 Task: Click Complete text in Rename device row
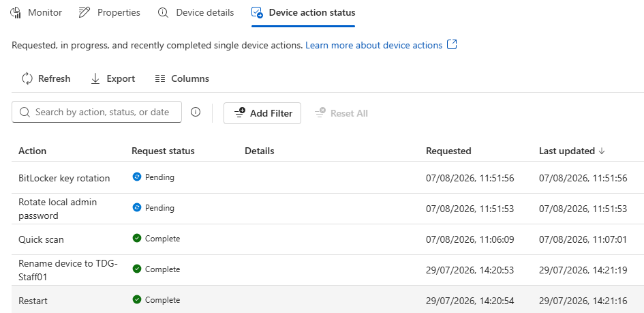(163, 269)
